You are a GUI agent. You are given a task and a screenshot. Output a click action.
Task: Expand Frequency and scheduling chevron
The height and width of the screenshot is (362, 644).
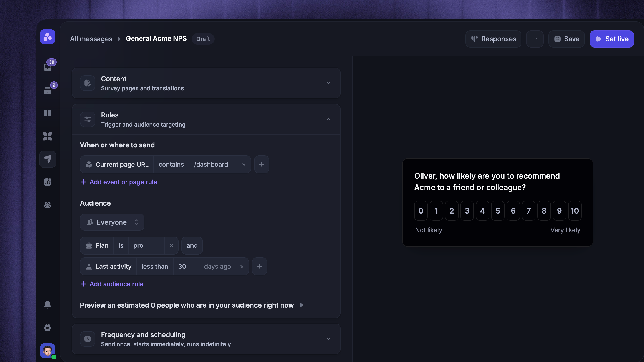(x=328, y=339)
